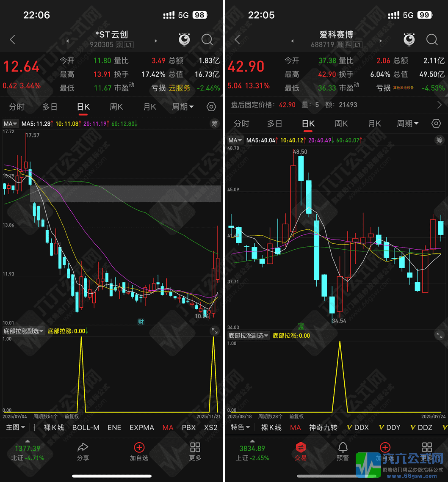Tap the 筹 chip distribution icon on the *ST云创 chart
Viewport: 448px width, 482px height.
coord(214,124)
